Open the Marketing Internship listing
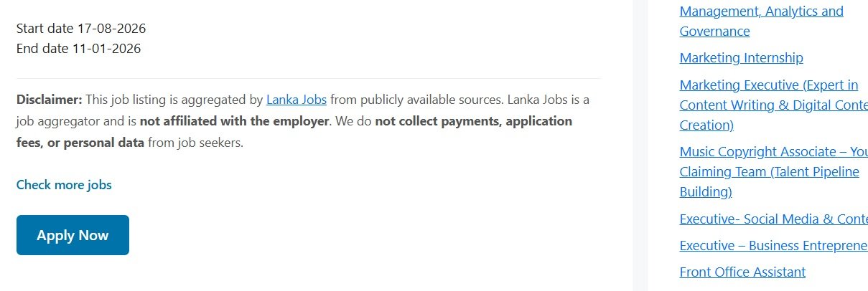This screenshot has height=291, width=868. (741, 58)
